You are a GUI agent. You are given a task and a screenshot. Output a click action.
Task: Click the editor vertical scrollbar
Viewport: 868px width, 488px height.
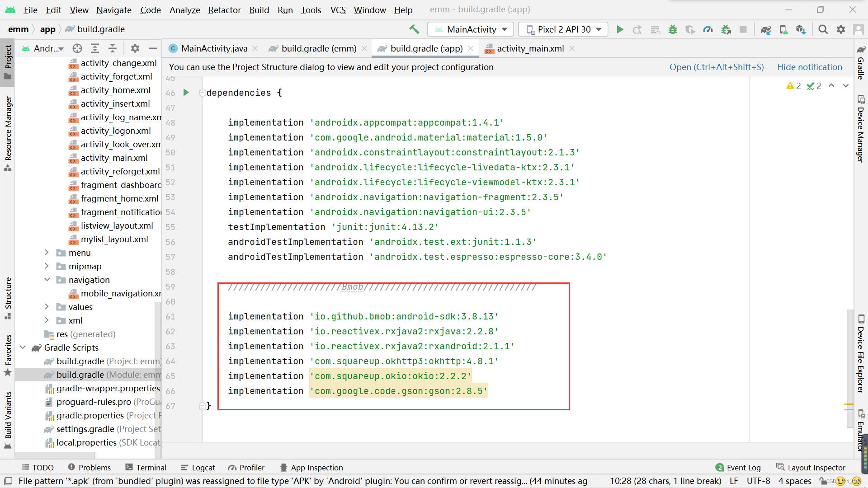tap(850, 369)
